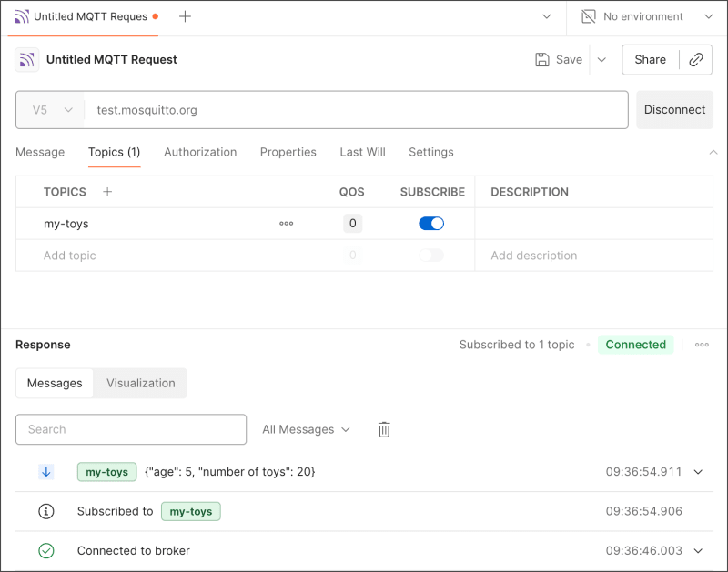Open the MQTT version dropdown showing V5

coord(50,109)
